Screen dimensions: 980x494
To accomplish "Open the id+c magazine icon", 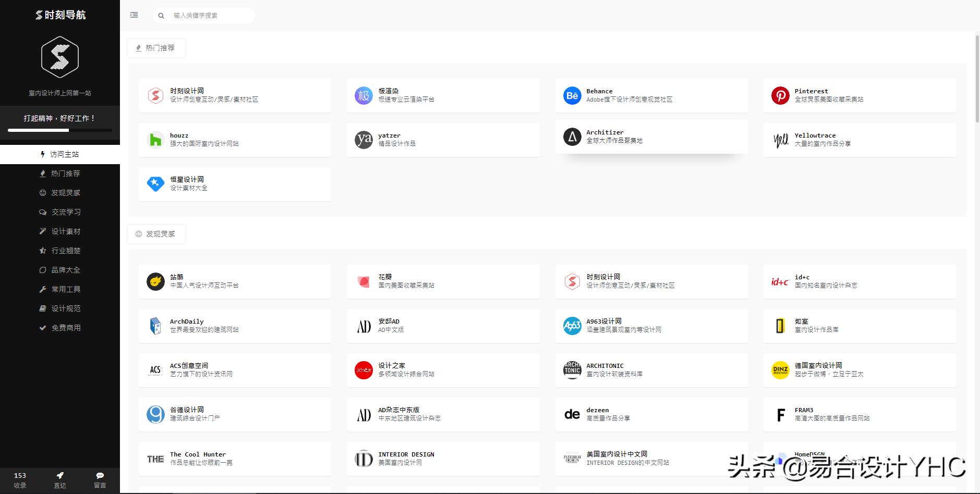I will point(780,281).
